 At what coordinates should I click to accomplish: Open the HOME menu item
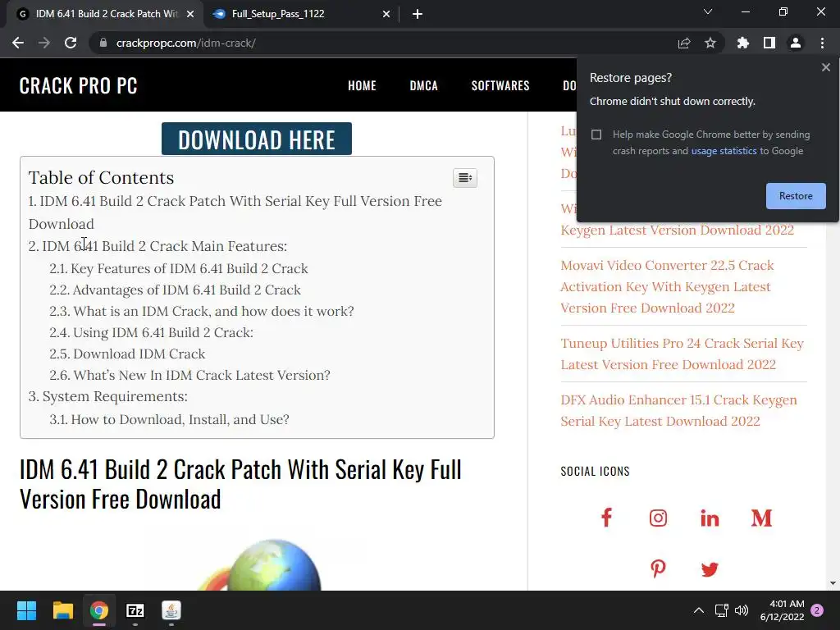click(x=362, y=85)
